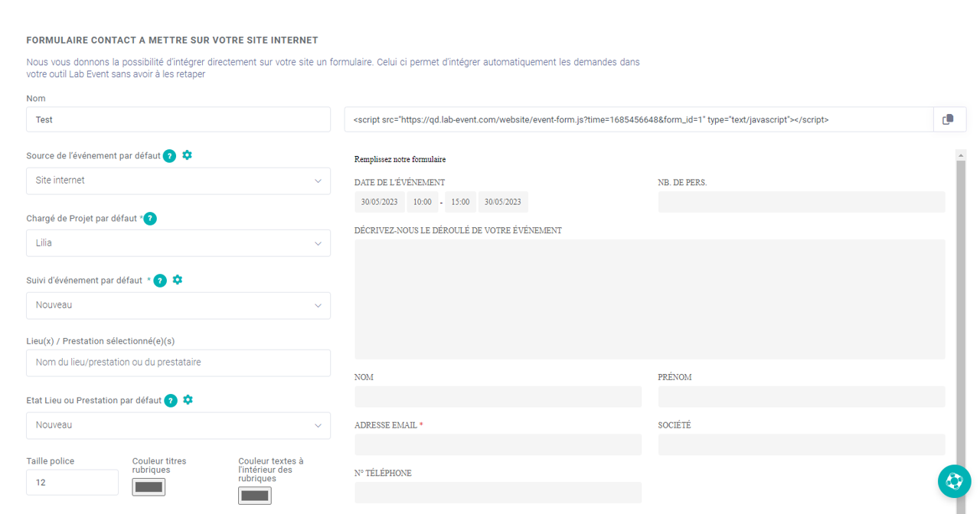Open settings gear for Suivi d'événement
The image size is (980, 514).
(x=178, y=280)
